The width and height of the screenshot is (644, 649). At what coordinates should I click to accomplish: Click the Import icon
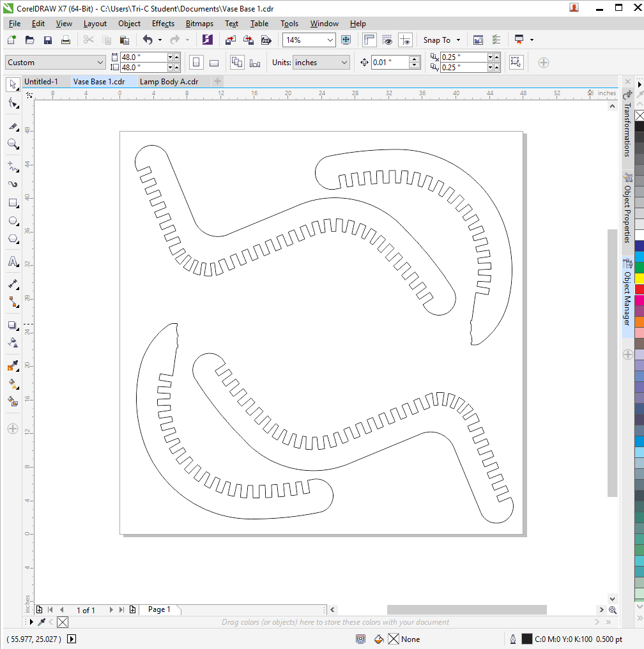coord(231,40)
